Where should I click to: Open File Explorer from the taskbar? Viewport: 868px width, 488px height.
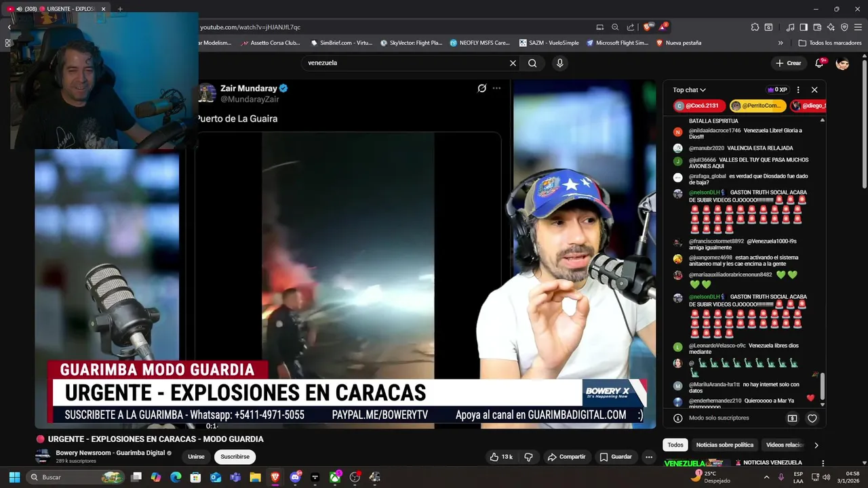[x=255, y=477]
